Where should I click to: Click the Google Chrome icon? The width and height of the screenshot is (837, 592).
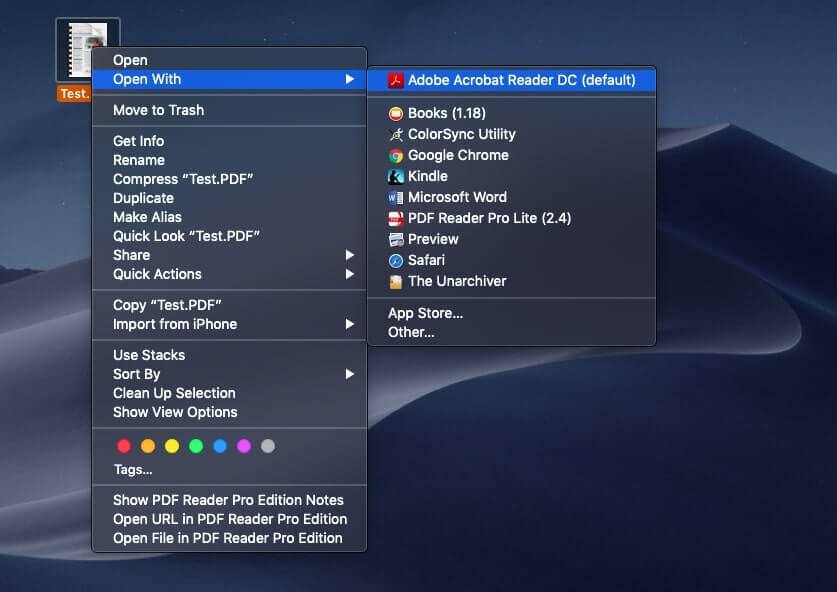[x=396, y=155]
